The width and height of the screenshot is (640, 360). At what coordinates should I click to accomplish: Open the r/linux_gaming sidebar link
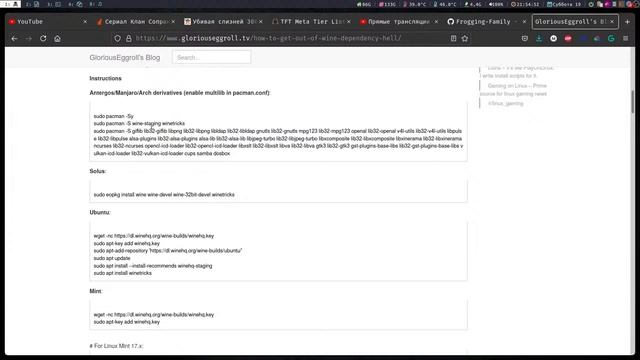(506, 104)
